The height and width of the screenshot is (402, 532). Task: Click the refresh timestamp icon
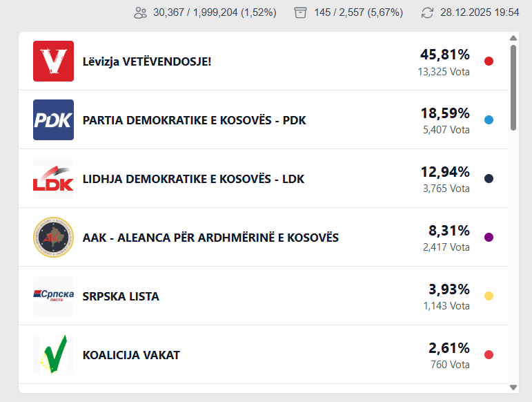(427, 12)
